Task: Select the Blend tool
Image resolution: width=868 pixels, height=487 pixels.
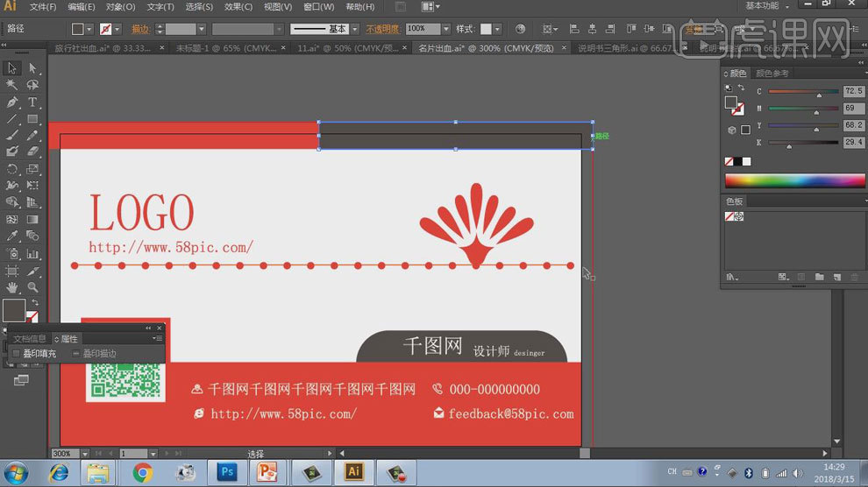Action: pyautogui.click(x=32, y=236)
